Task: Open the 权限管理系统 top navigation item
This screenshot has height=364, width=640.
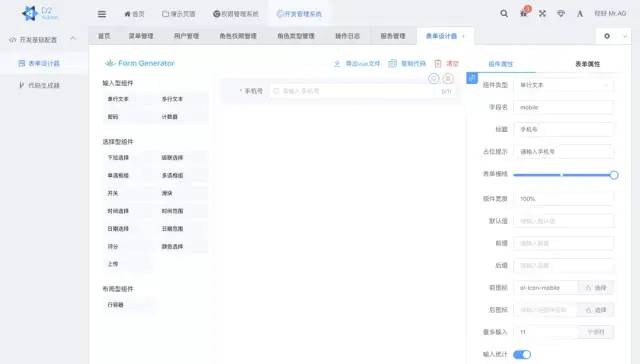Action: pos(236,14)
